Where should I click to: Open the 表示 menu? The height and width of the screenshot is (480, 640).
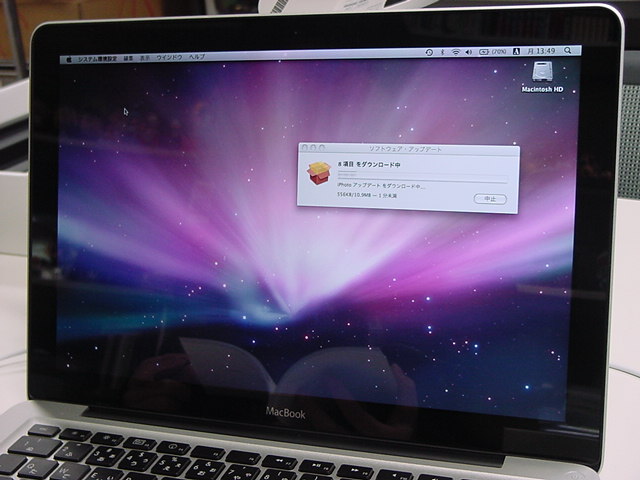145,58
